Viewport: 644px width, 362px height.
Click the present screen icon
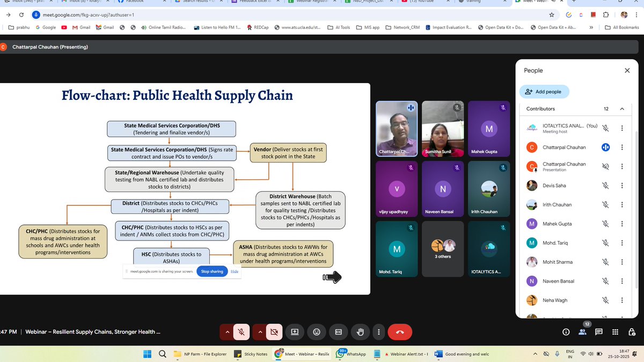pyautogui.click(x=295, y=332)
